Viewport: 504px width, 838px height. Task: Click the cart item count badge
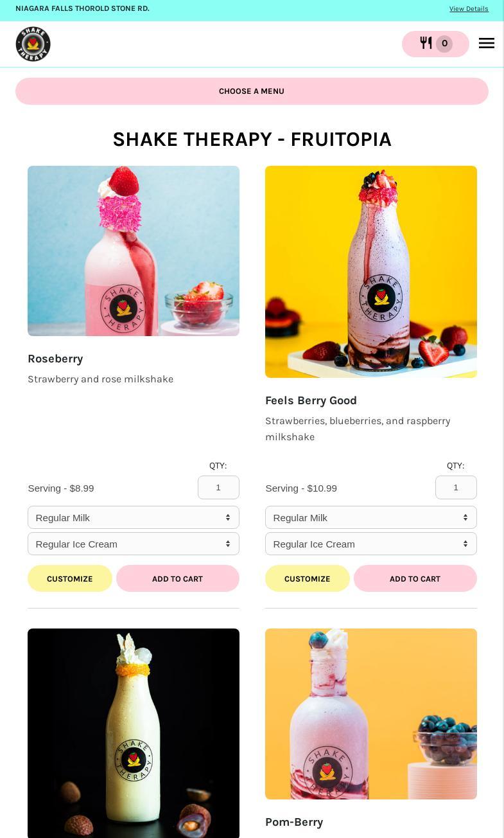click(x=444, y=44)
